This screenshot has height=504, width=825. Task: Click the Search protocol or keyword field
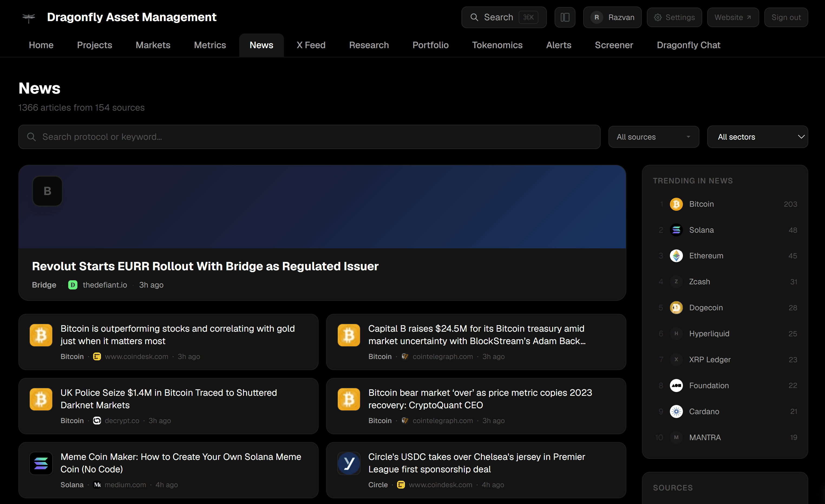[309, 137]
